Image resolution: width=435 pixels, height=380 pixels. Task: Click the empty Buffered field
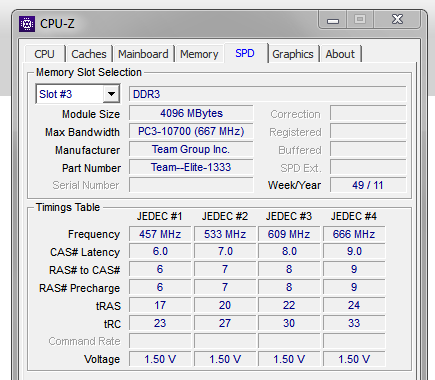tap(368, 149)
